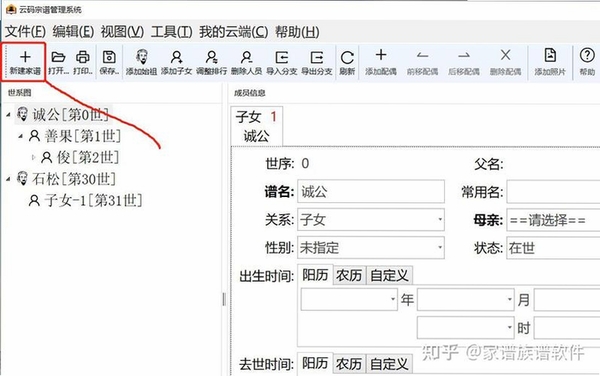Open the 编辑(E) menu
This screenshot has width=600, height=376.
73,31
